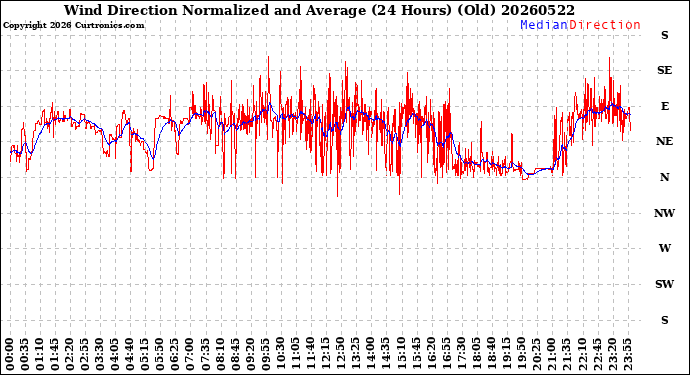Click the '12:15' time axis label
The height and width of the screenshot is (375, 690).
[x=325, y=354]
